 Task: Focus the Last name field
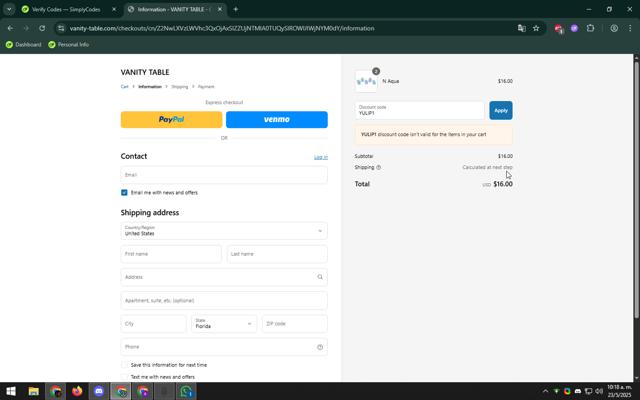277,254
